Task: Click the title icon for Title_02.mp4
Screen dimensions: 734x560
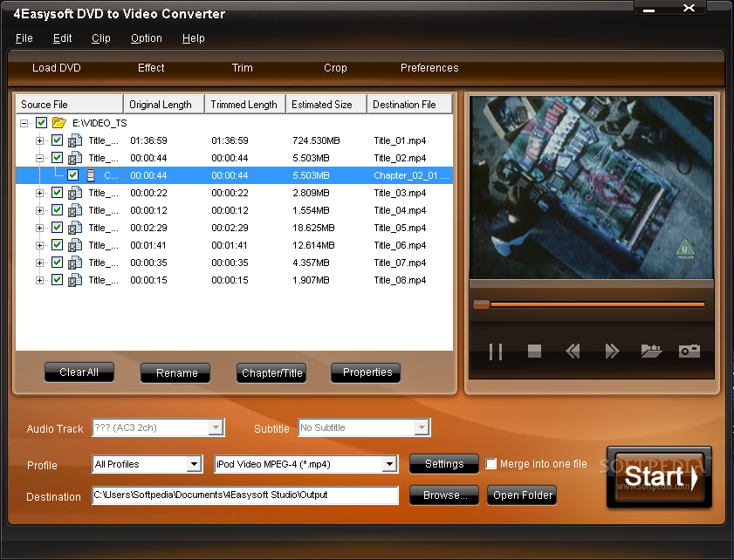Action: pyautogui.click(x=75, y=158)
